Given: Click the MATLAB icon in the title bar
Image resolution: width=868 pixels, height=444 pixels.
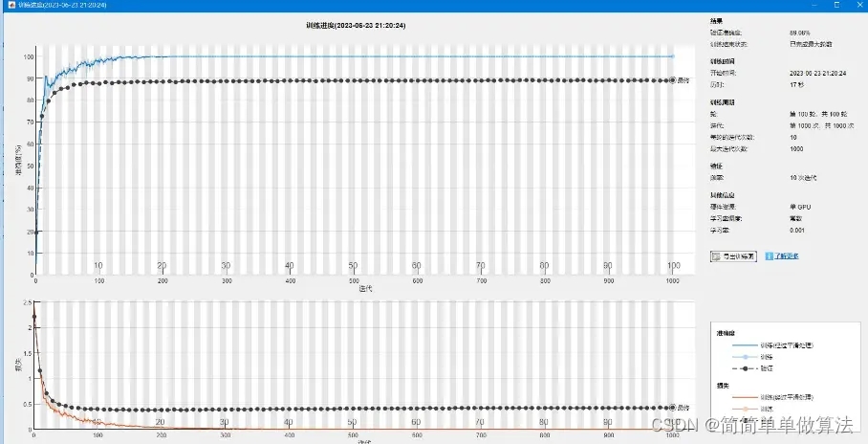Looking at the screenshot, I should 12,5.
